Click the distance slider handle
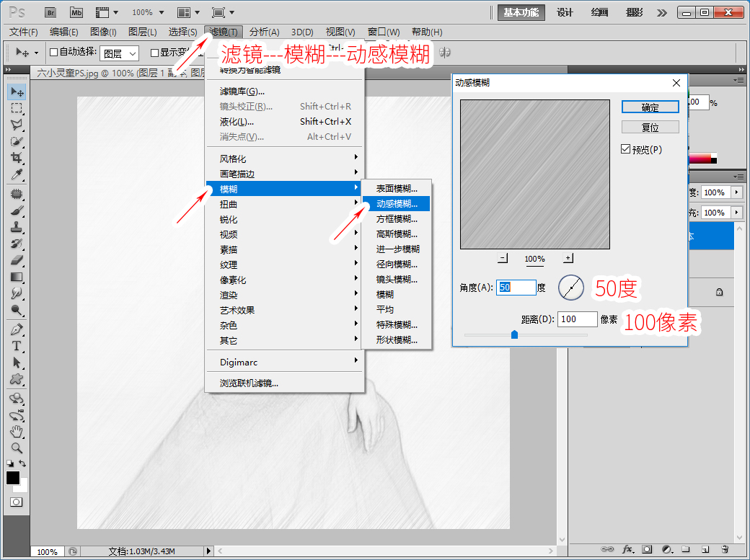The image size is (750, 560). [514, 334]
